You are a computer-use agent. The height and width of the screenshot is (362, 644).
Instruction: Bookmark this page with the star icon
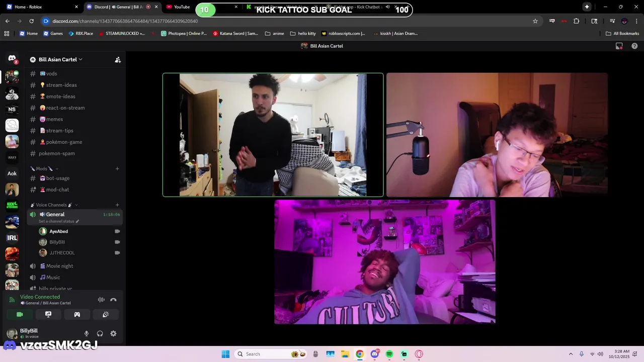pyautogui.click(x=535, y=21)
